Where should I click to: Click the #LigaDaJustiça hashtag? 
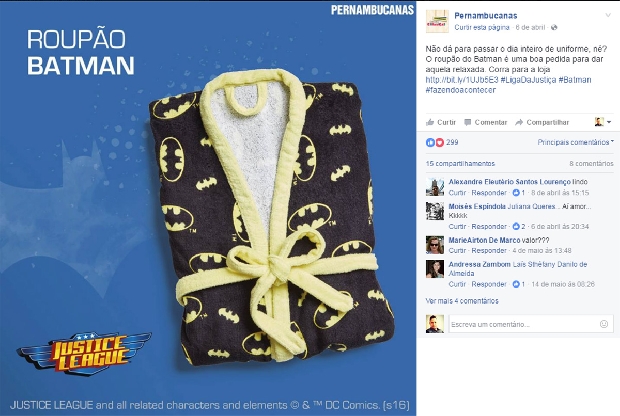[528, 80]
